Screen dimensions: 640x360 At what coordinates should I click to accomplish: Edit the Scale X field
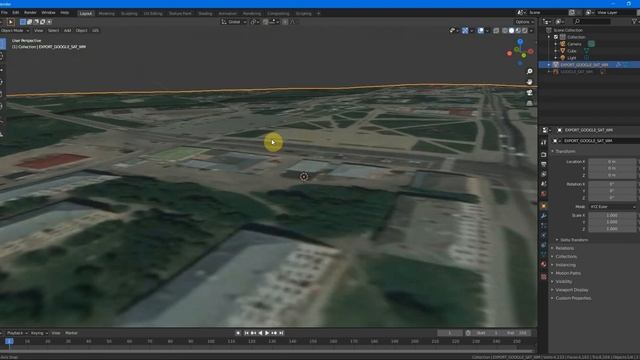pyautogui.click(x=612, y=215)
